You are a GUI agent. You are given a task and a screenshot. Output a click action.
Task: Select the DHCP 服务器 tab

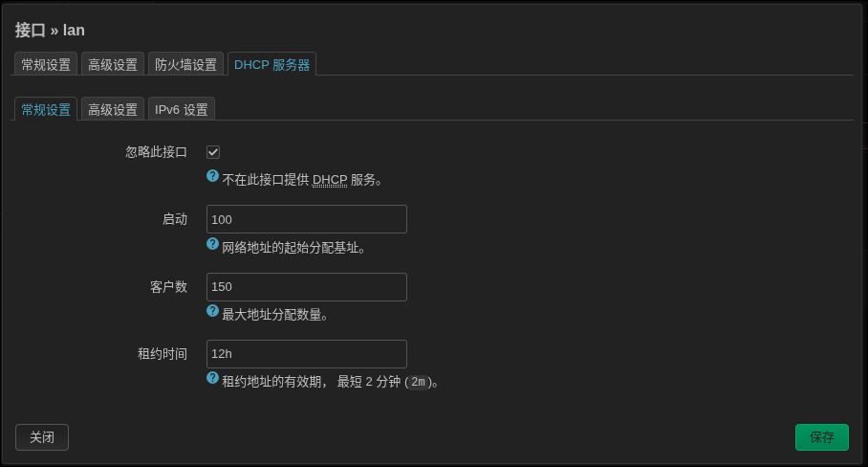pos(271,64)
